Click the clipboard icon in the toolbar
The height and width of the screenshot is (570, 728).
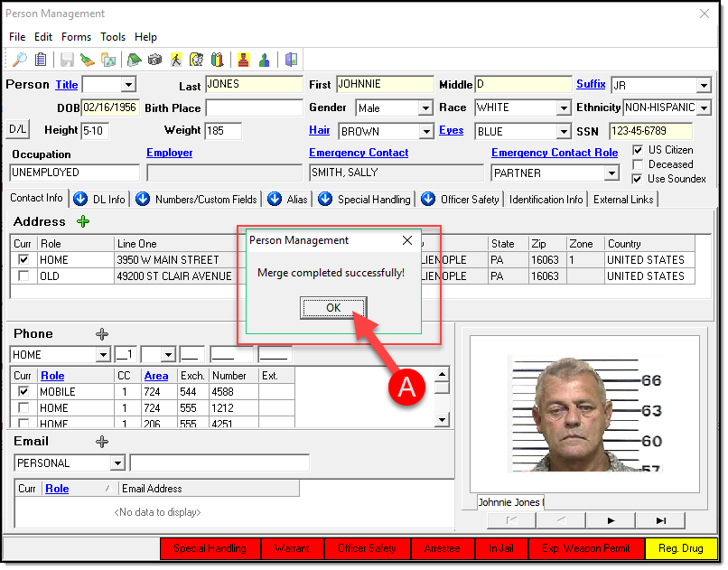coord(41,60)
